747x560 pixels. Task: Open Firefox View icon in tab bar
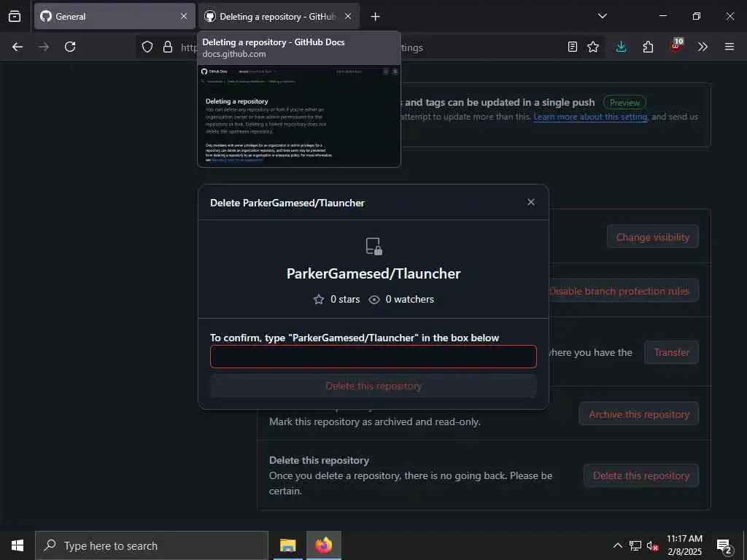pyautogui.click(x=15, y=16)
